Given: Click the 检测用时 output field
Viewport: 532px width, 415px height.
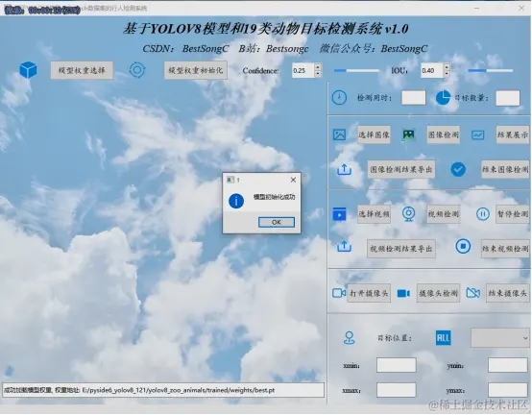Looking at the screenshot, I should point(414,98).
